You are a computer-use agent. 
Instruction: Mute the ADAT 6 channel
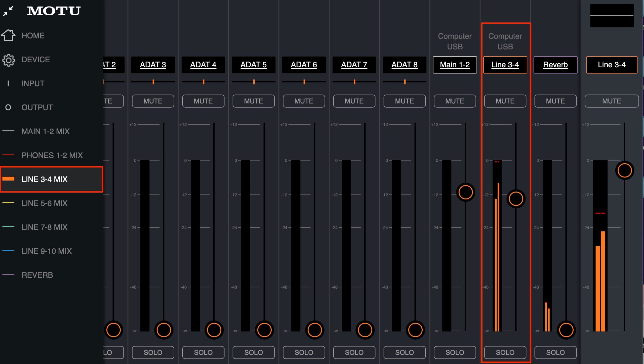304,101
